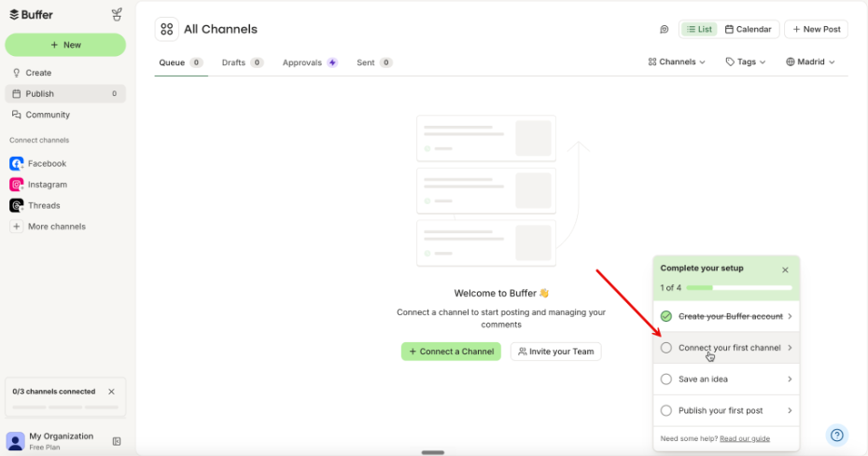Click the Connect a Channel button
The height and width of the screenshot is (456, 868).
click(x=451, y=352)
